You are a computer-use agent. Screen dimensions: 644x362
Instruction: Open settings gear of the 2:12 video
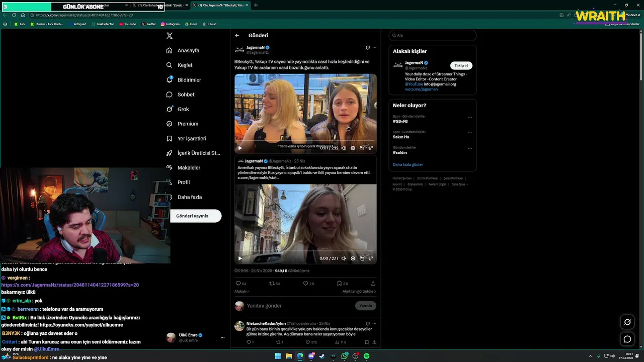(353, 148)
